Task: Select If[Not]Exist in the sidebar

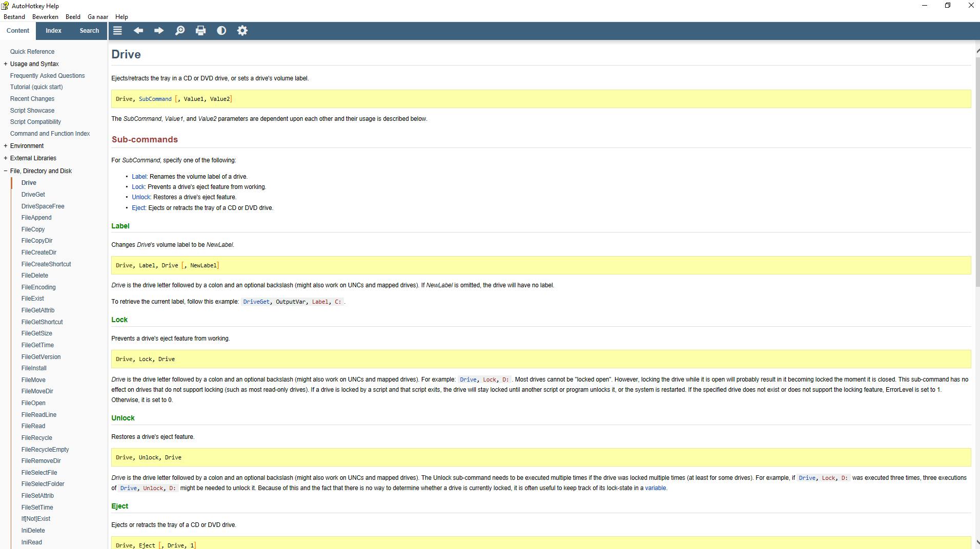Action: 36,519
